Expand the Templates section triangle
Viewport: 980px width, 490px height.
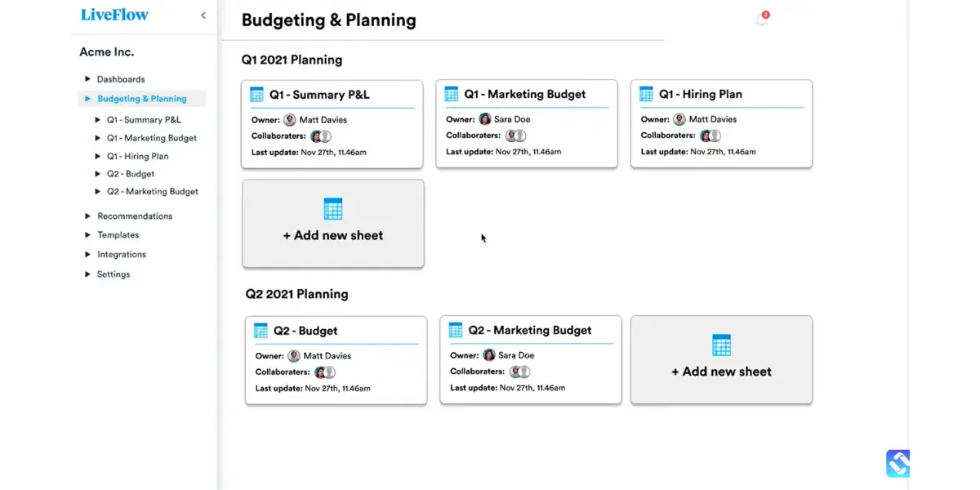tap(88, 235)
